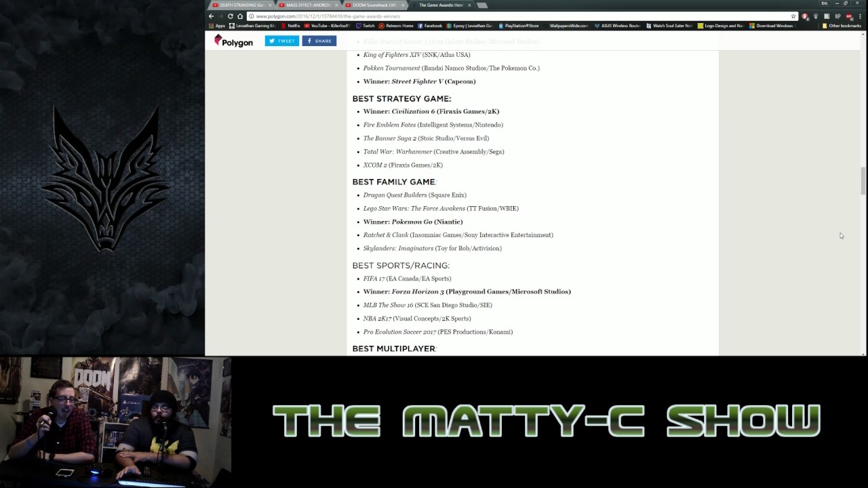Click the gray shield extension icon
The height and width of the screenshot is (488, 868).
click(x=816, y=16)
